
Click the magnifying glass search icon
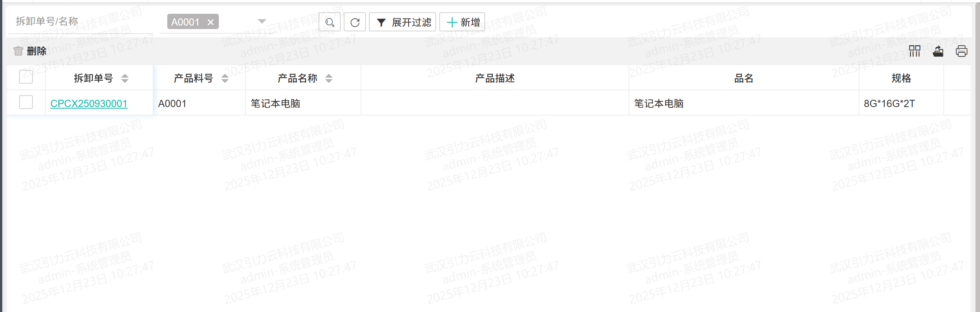tap(330, 22)
